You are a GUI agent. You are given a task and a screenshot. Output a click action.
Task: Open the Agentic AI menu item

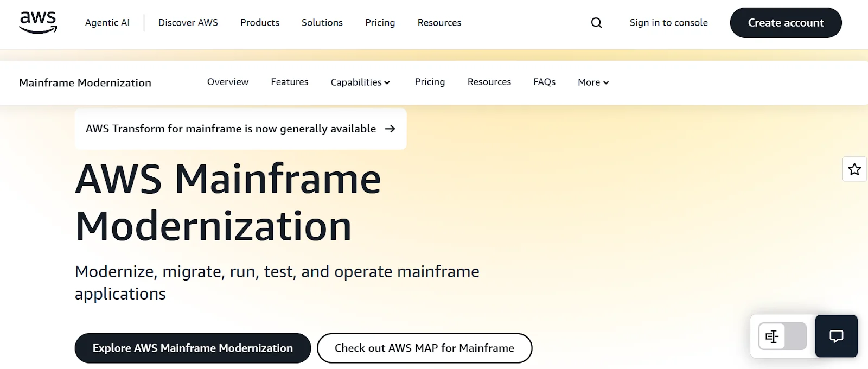(x=107, y=23)
